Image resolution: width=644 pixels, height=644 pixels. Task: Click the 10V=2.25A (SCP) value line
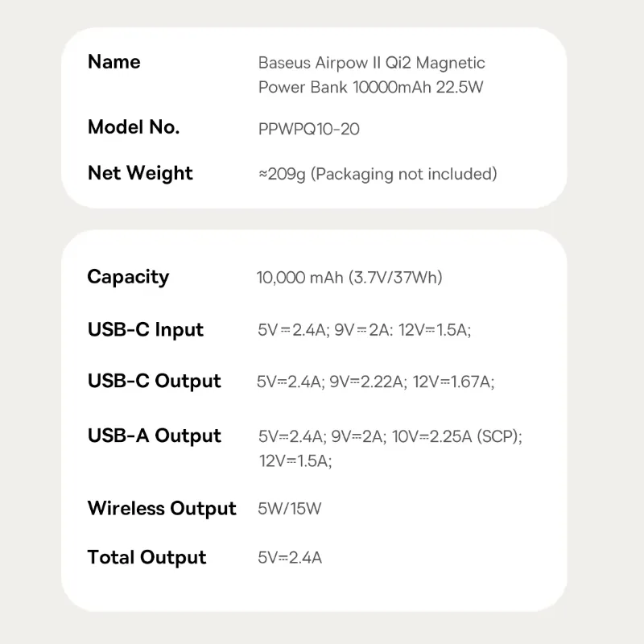(x=390, y=436)
